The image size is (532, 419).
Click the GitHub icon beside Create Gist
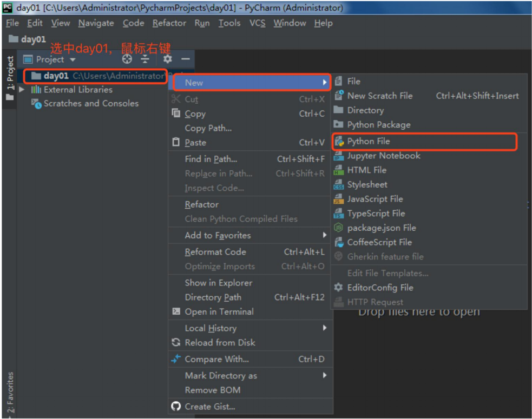[x=176, y=406]
